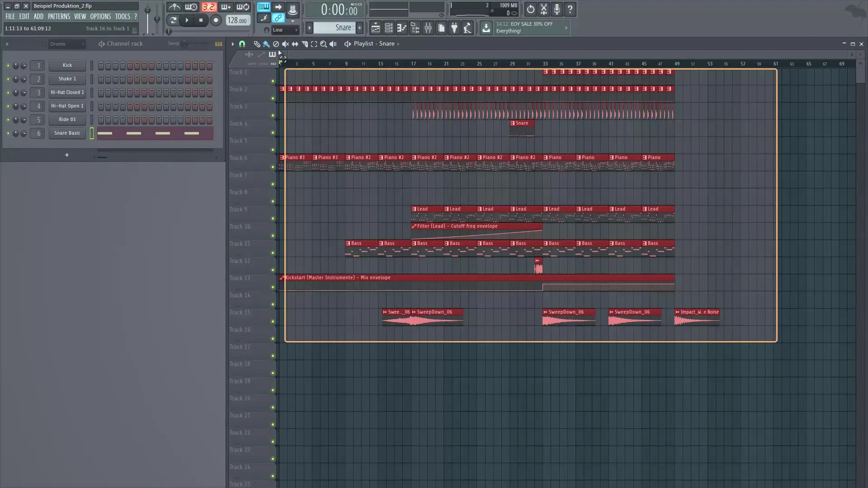Enable the Snap magnet in the Playlist

click(242, 44)
